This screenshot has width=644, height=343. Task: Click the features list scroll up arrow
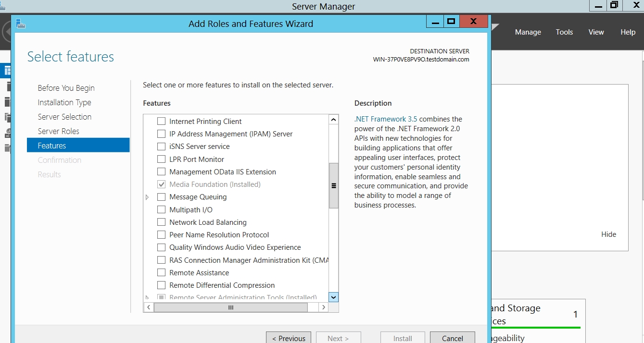point(333,120)
